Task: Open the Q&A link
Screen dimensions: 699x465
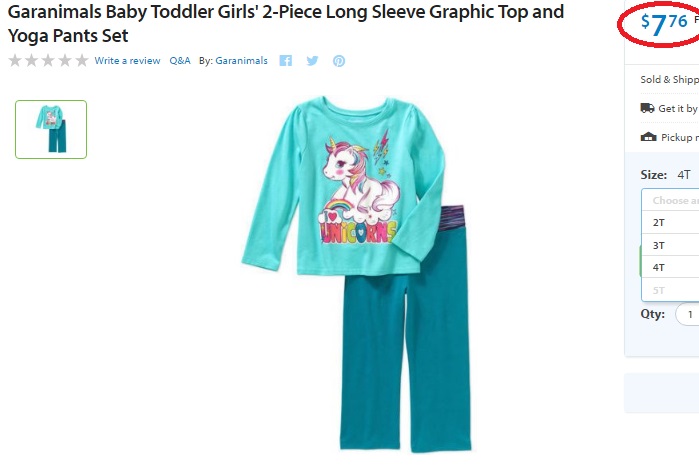Action: 180,61
